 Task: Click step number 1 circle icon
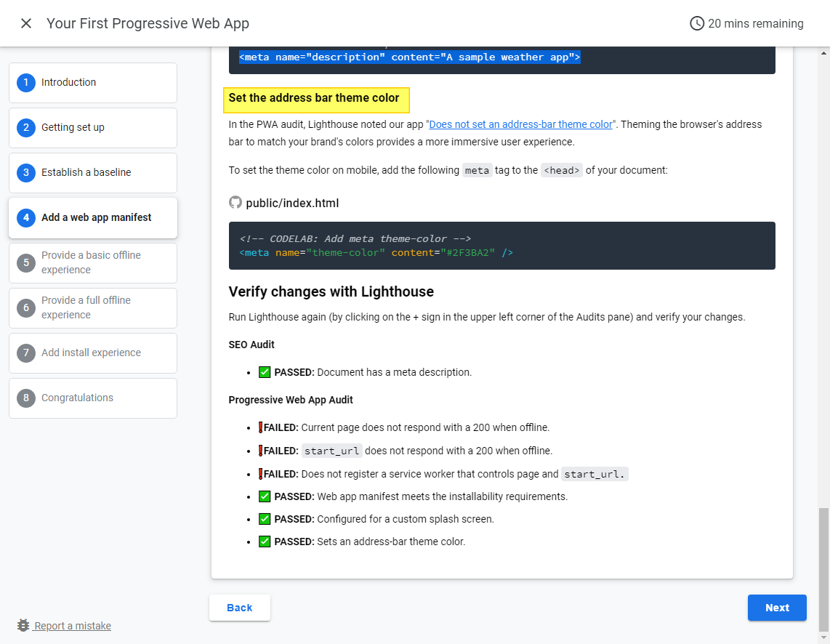(26, 83)
